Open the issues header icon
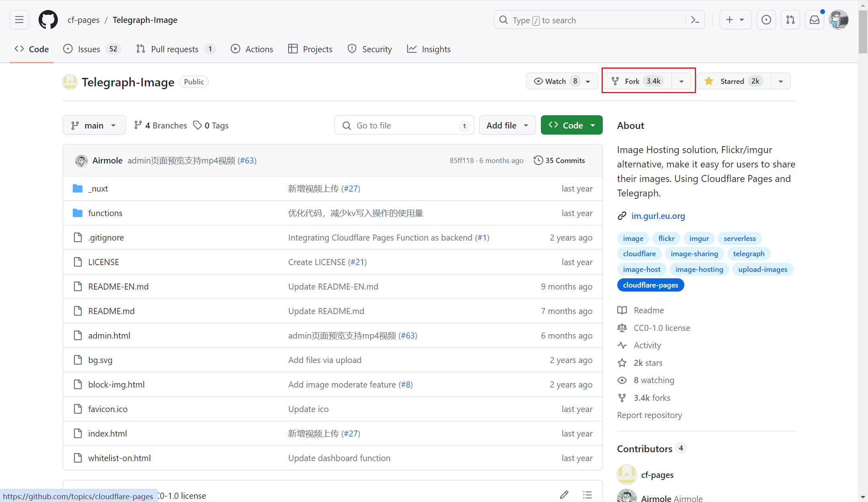The height and width of the screenshot is (502, 868). click(x=766, y=20)
